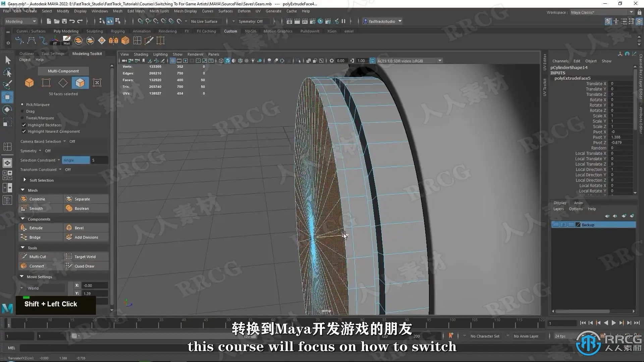The width and height of the screenshot is (644, 362).
Task: Open the Modeling menu set dropdown
Action: tap(21, 21)
